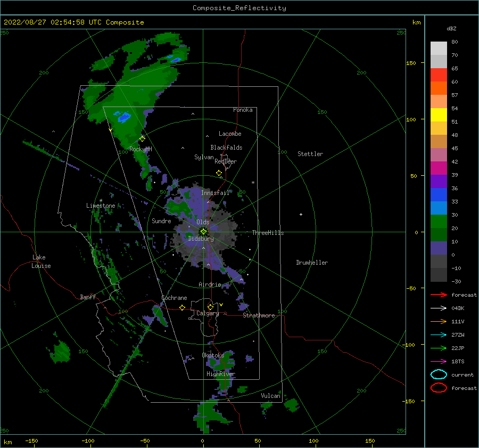479x448 pixels.
Task: Click the Lacombe city label
Action: [230, 134]
